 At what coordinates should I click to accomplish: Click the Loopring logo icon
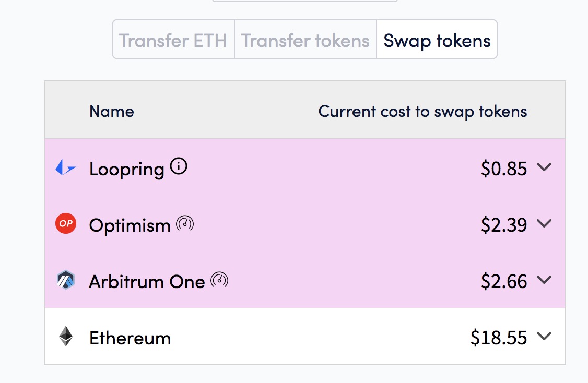coord(66,167)
